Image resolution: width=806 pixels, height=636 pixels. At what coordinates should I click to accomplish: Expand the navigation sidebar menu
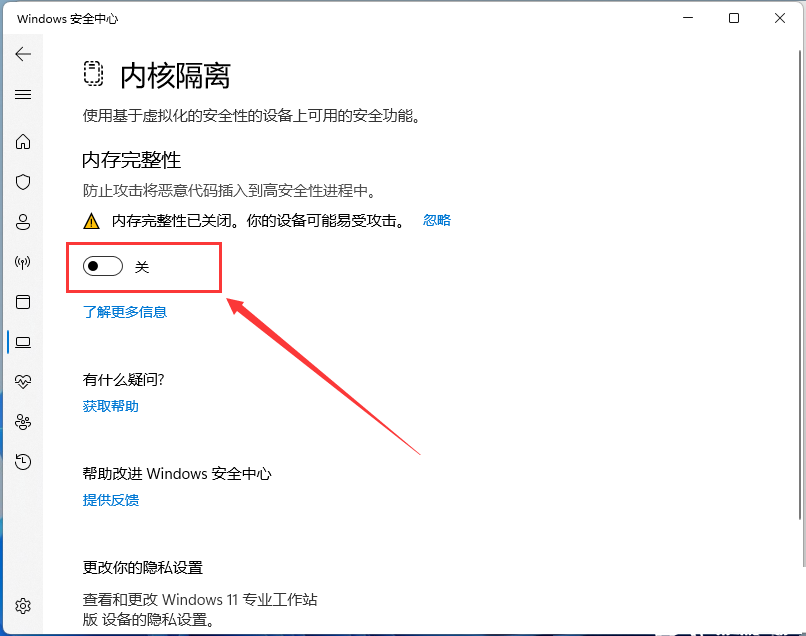pyautogui.click(x=23, y=94)
